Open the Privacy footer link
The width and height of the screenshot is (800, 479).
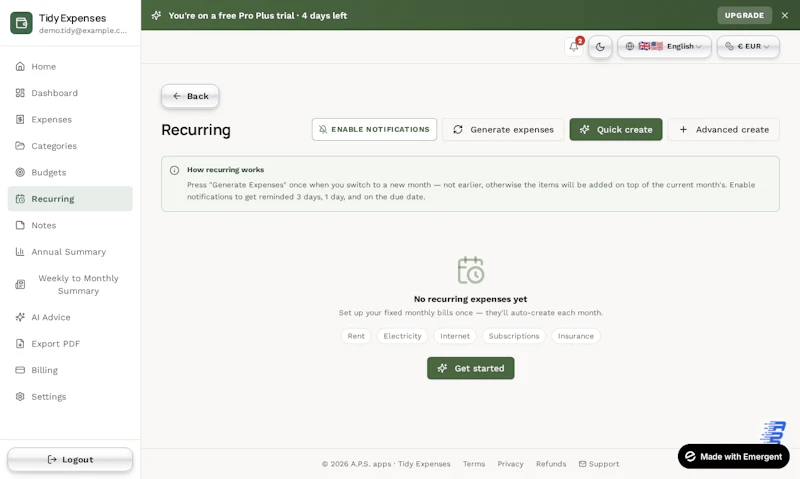point(510,464)
